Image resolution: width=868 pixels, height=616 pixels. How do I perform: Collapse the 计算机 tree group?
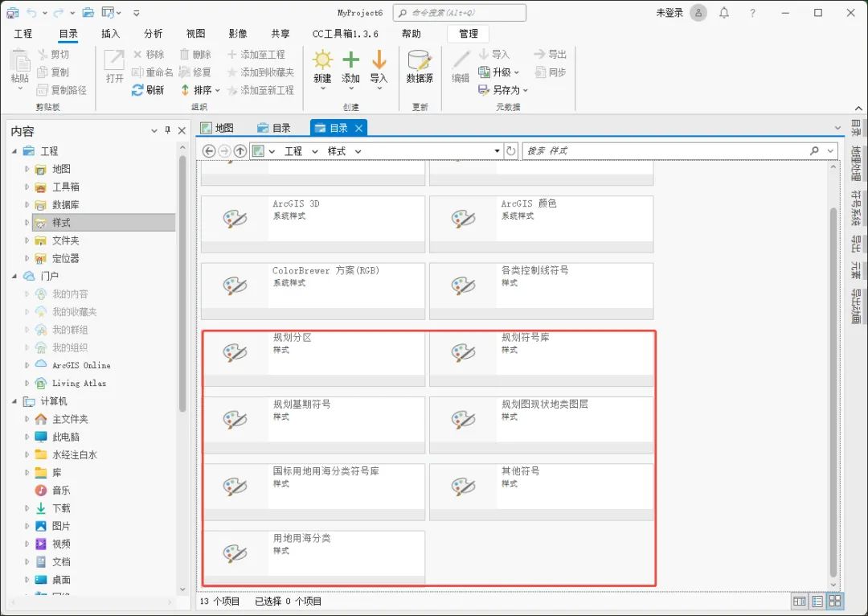[15, 401]
